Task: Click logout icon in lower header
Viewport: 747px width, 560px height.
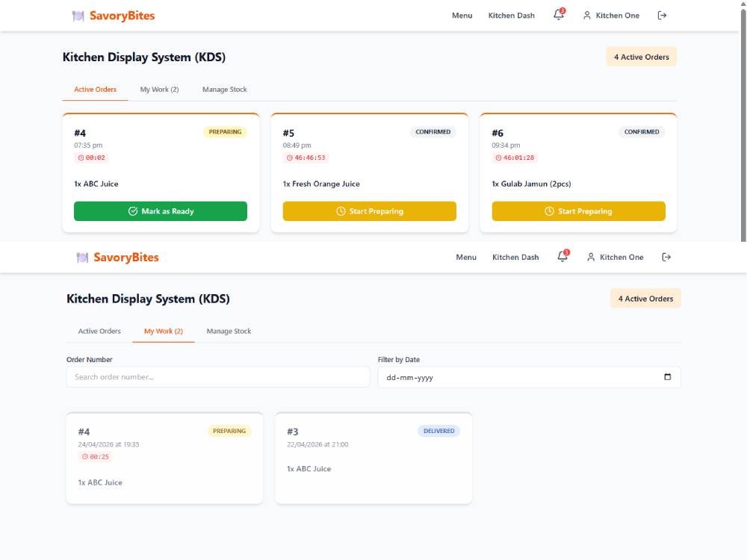Action: coord(666,257)
